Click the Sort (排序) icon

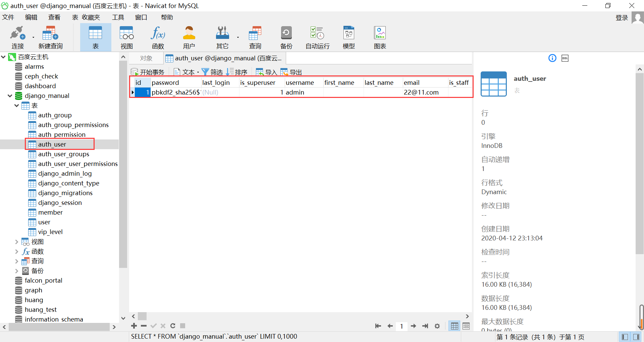[x=230, y=72]
